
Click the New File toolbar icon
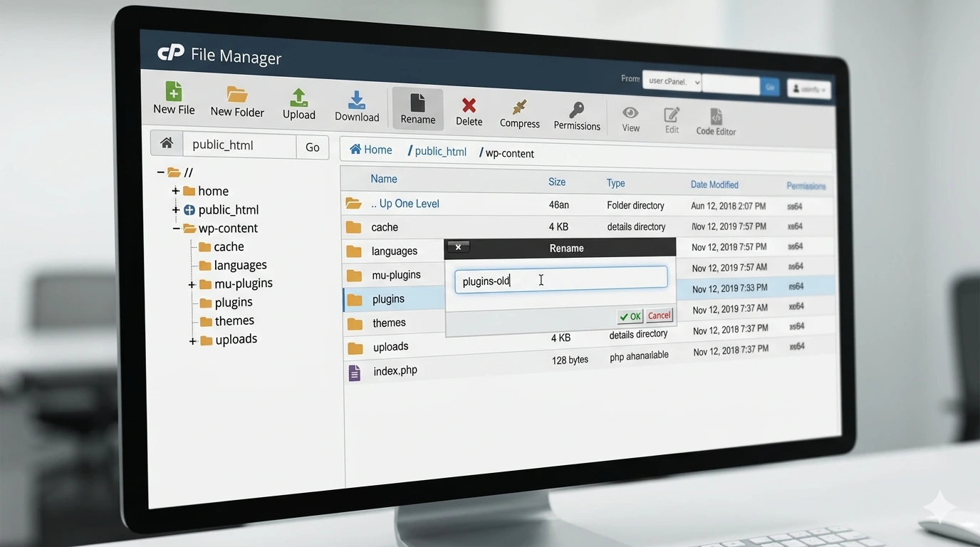pyautogui.click(x=174, y=92)
